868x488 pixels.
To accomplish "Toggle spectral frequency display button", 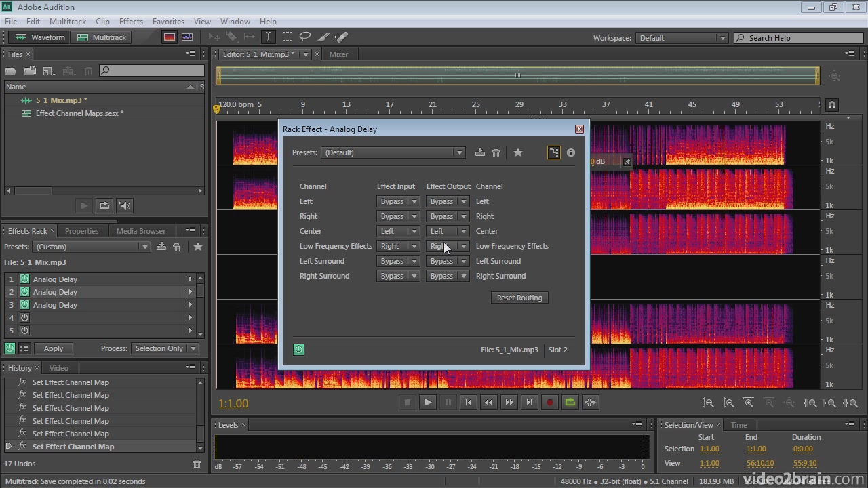I will pos(170,37).
